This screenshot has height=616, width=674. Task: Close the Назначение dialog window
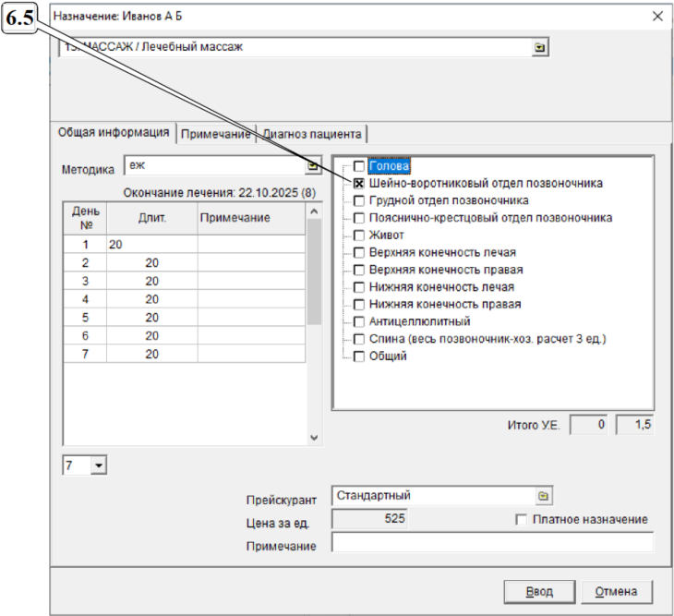click(657, 17)
